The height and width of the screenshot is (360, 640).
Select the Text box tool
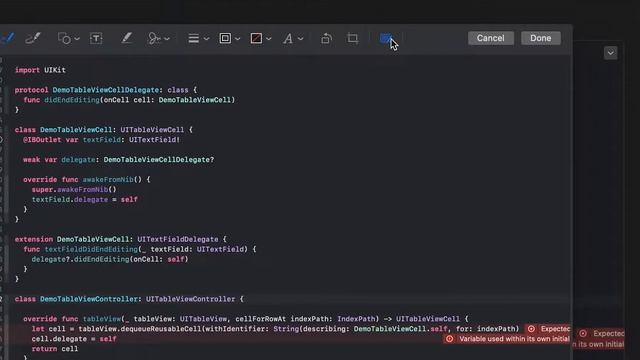pos(96,38)
